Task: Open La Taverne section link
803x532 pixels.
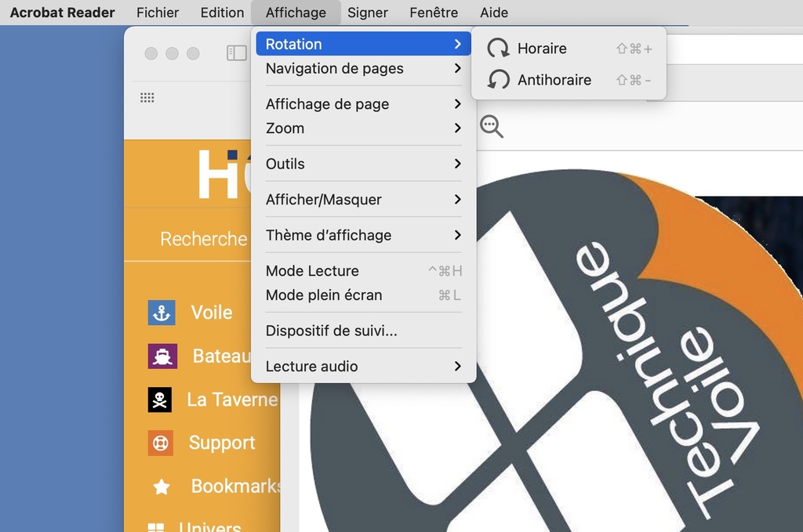Action: point(232,400)
